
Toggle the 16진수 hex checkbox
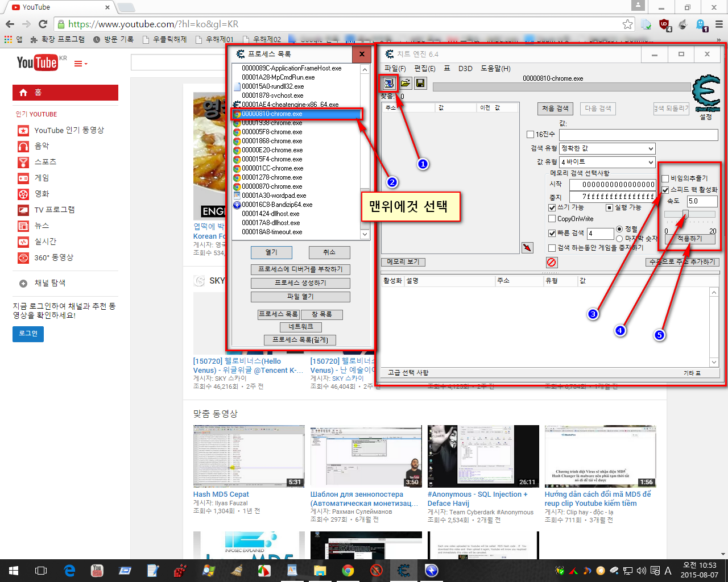point(531,135)
